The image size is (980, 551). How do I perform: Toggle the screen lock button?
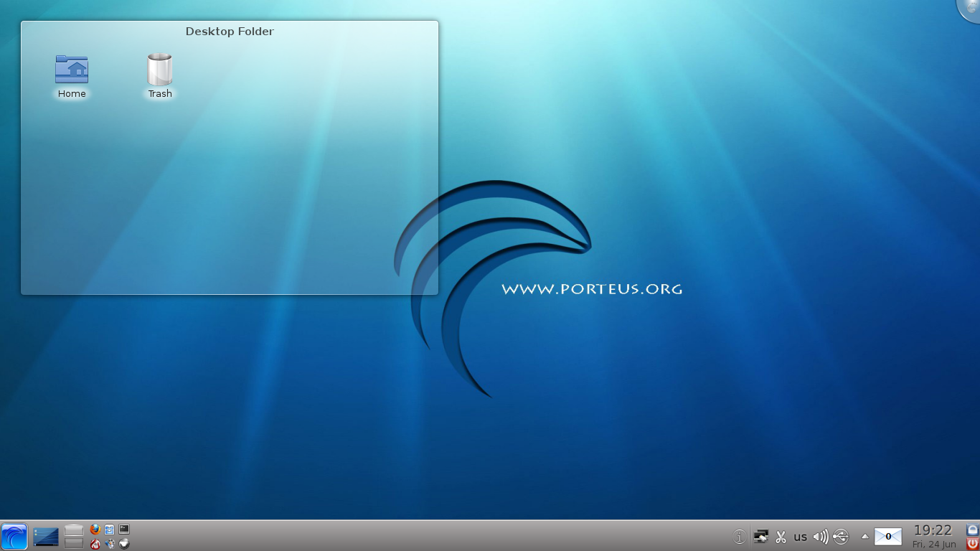(x=971, y=529)
